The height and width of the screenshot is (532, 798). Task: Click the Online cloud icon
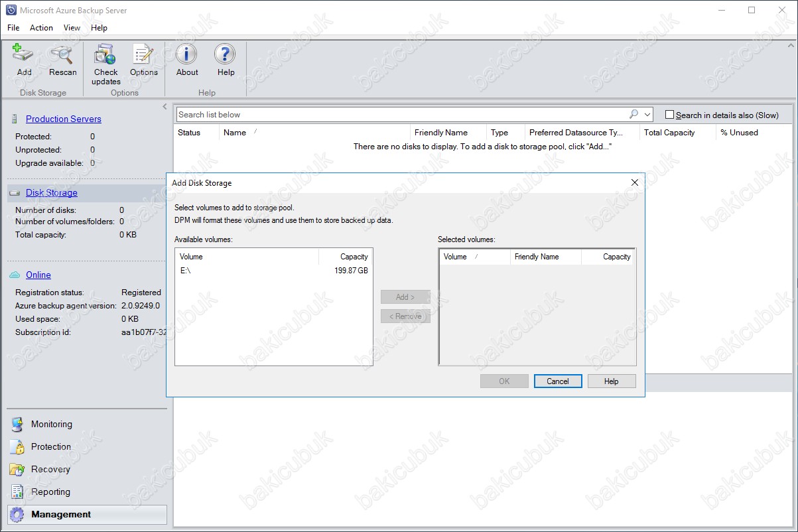pyautogui.click(x=15, y=275)
